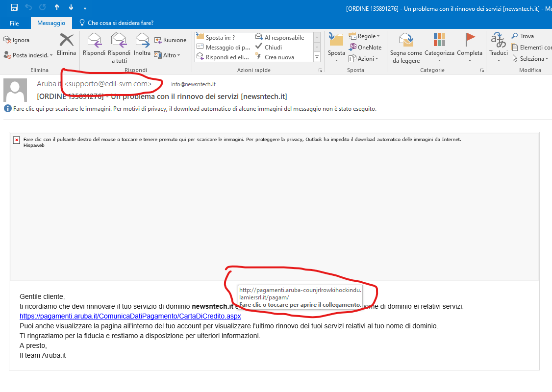
Task: Choose the Chiudi quick action
Action: (269, 47)
